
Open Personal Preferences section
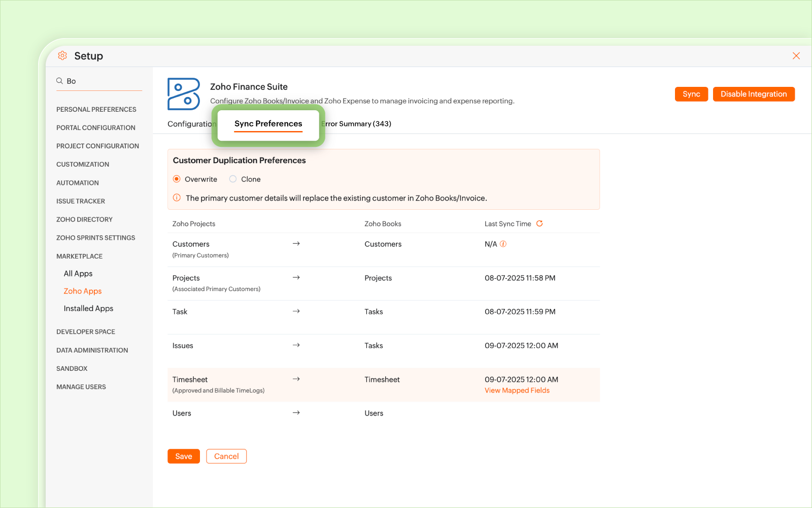coord(96,109)
